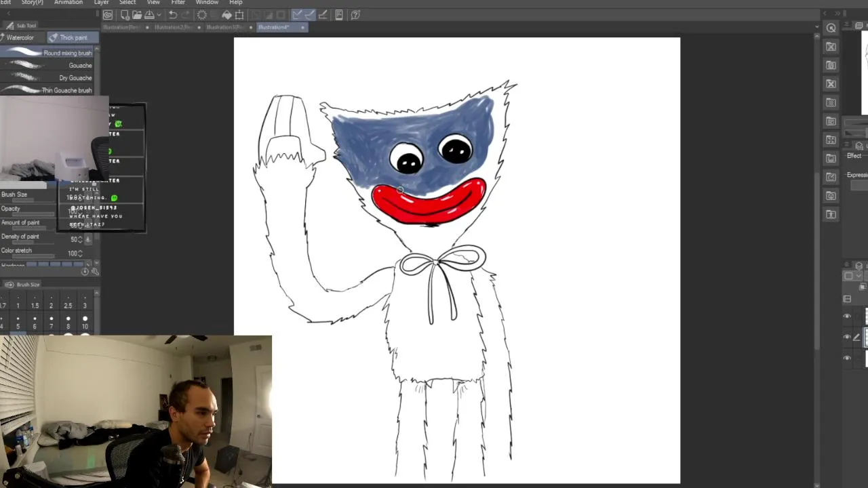This screenshot has width=868, height=488.
Task: Toggle Snap to Ruler in toolbar
Action: click(x=298, y=15)
